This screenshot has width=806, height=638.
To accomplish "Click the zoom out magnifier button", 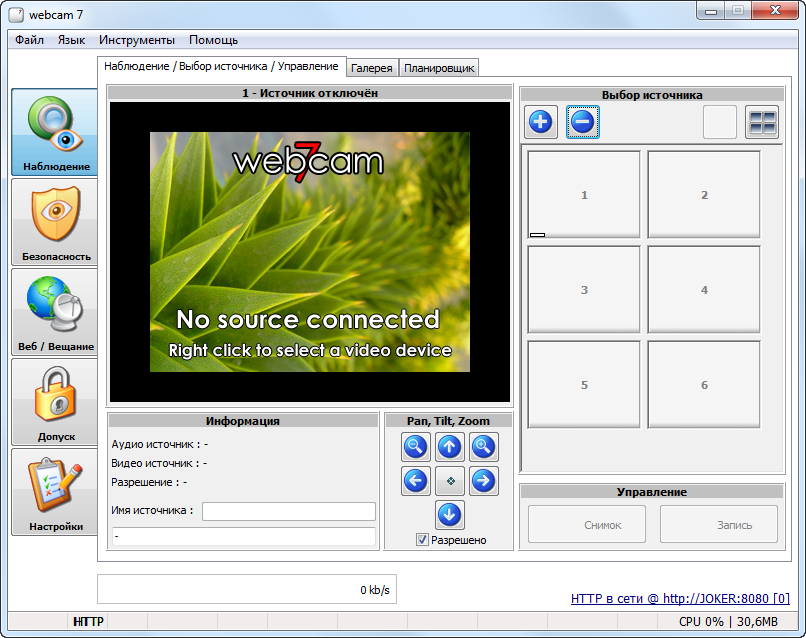I will click(416, 447).
